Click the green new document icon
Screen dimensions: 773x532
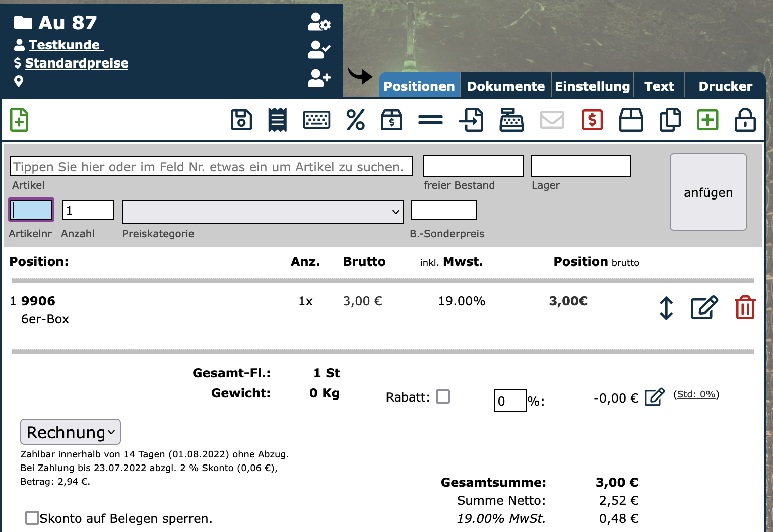coord(19,120)
